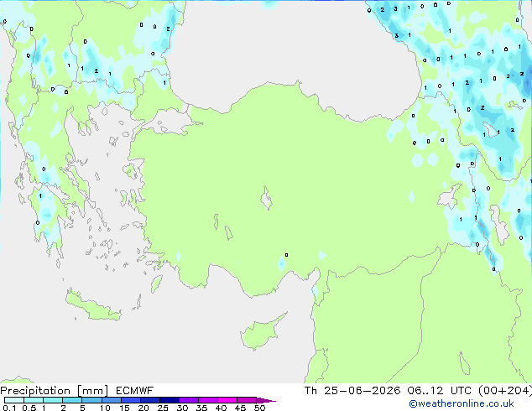532x411 pixels.
Task: Choose the 20–25 mm legend color swatch
Action: pos(149,400)
